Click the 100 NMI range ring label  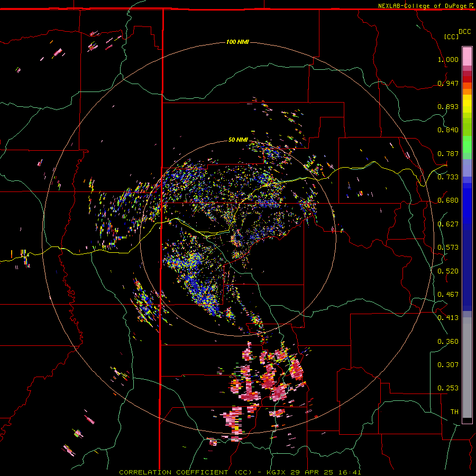pyautogui.click(x=237, y=42)
